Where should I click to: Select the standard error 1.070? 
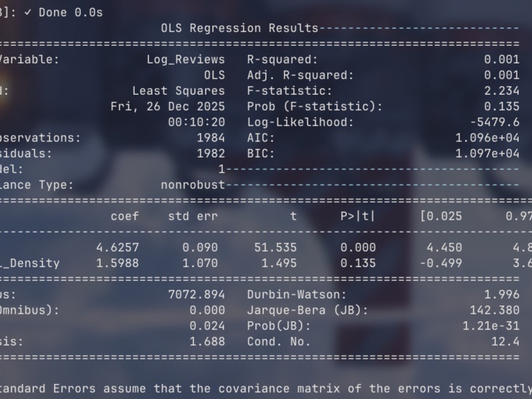pyautogui.click(x=200, y=263)
